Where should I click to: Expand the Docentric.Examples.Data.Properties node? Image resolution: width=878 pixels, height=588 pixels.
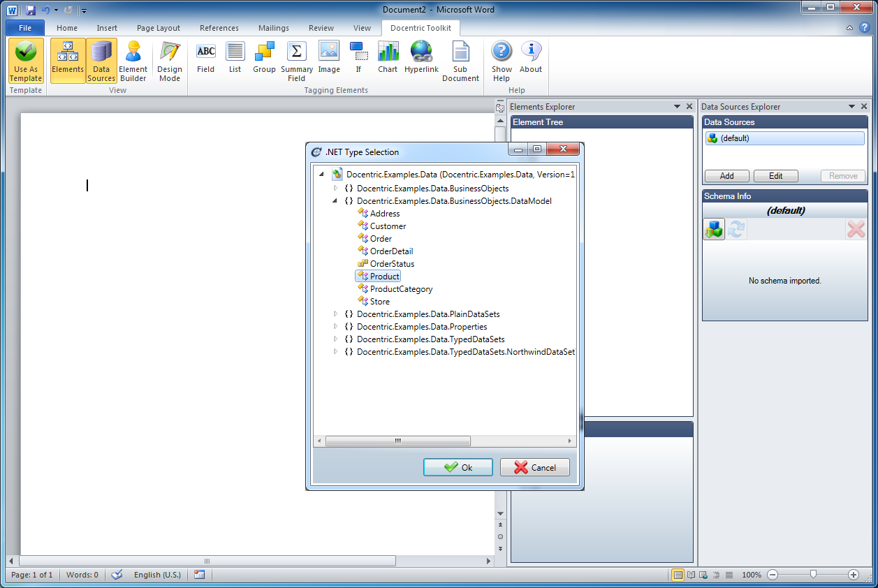click(335, 326)
